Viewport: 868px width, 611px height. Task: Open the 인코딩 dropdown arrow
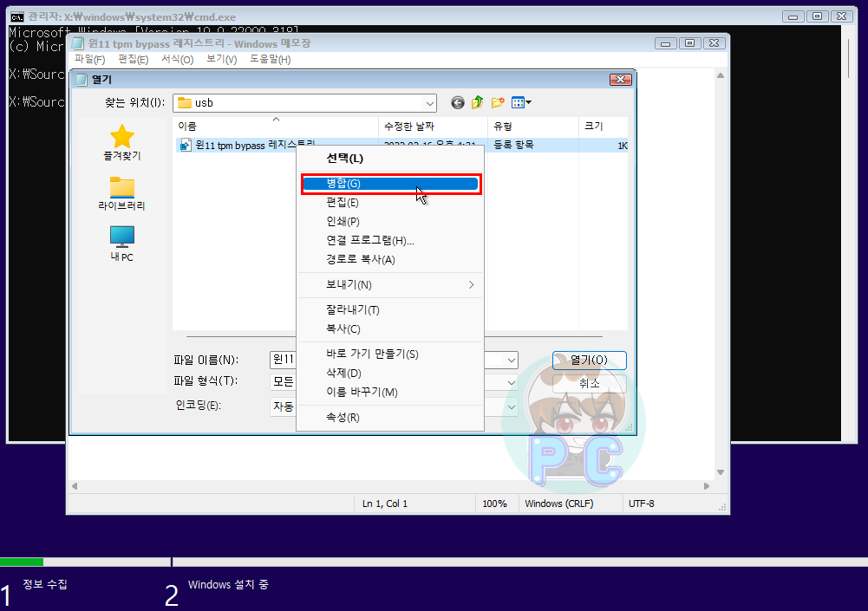(512, 406)
